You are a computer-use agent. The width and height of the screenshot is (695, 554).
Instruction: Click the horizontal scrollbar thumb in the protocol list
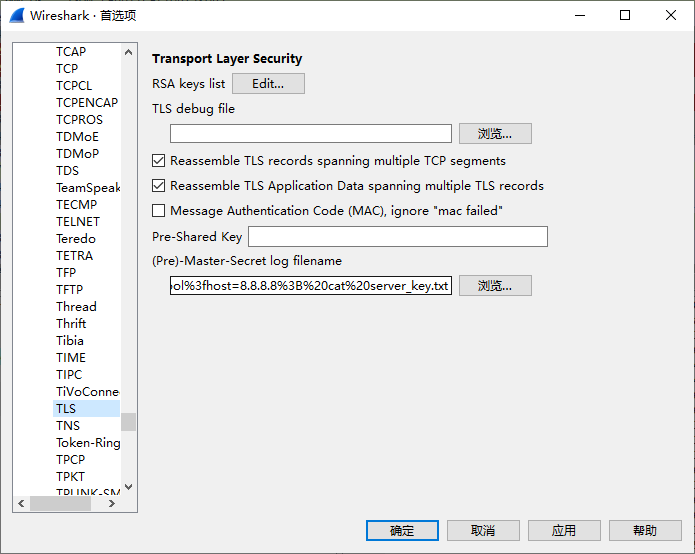60,503
